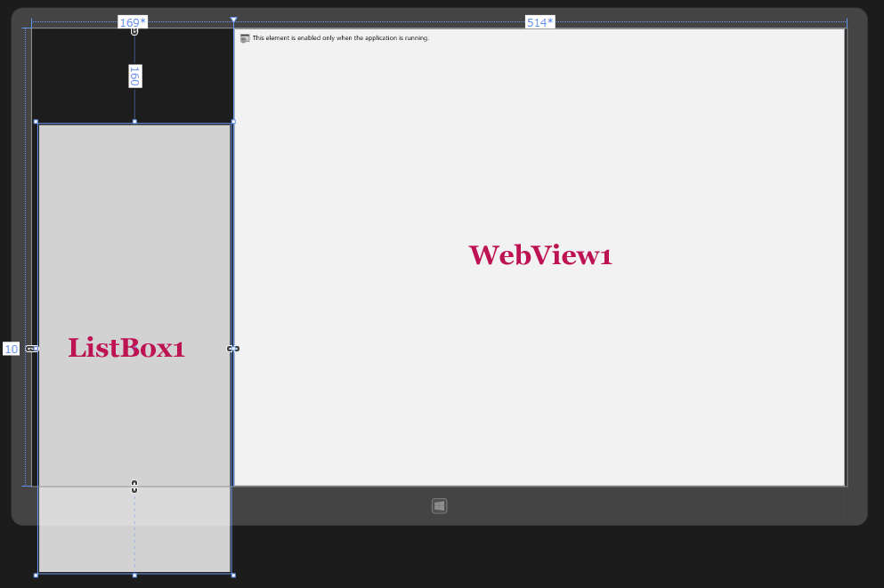Screen dimensions: 884x588
Task: Select the WebView1 control
Action: click(539, 257)
